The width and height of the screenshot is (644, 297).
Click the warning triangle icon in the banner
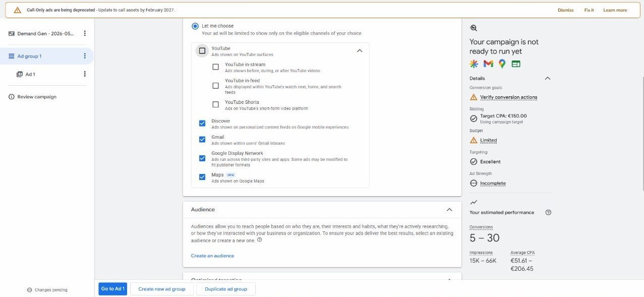[18, 10]
